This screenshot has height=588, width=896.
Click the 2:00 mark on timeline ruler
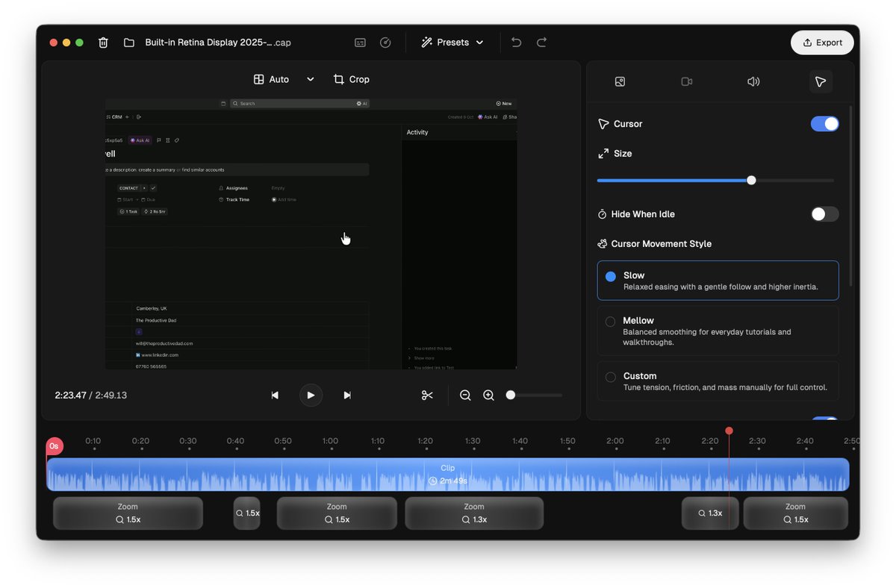[x=615, y=441]
